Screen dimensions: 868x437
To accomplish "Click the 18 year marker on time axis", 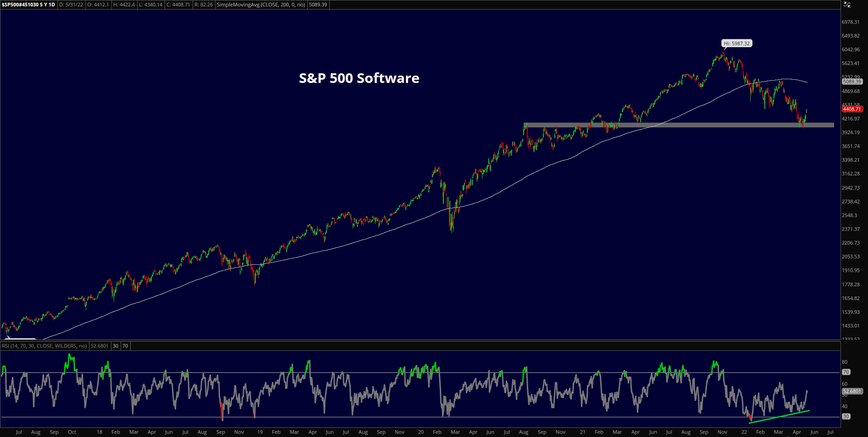I will [100, 432].
